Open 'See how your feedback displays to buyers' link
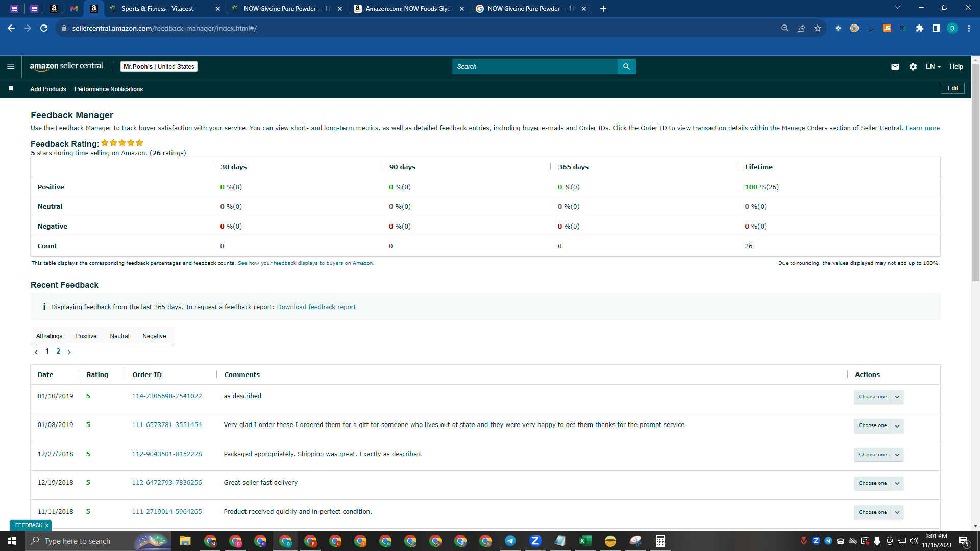Image resolution: width=980 pixels, height=551 pixels. pyautogui.click(x=305, y=263)
